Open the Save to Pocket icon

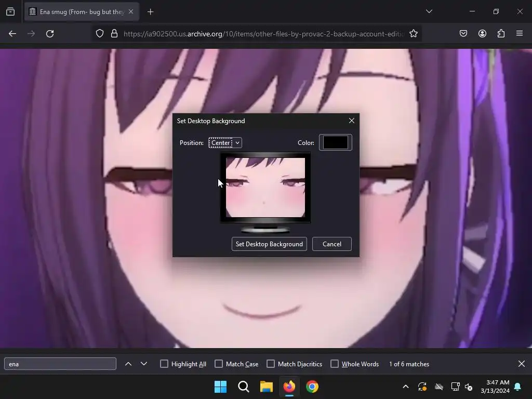(463, 34)
